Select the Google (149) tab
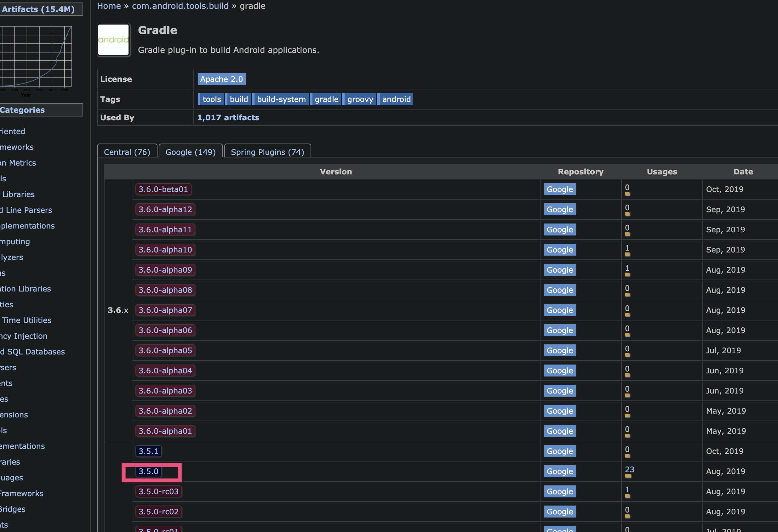This screenshot has height=532, width=778. pyautogui.click(x=191, y=152)
